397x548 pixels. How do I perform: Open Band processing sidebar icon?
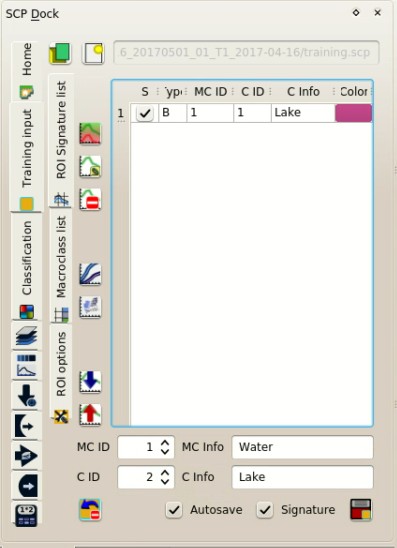point(26,455)
